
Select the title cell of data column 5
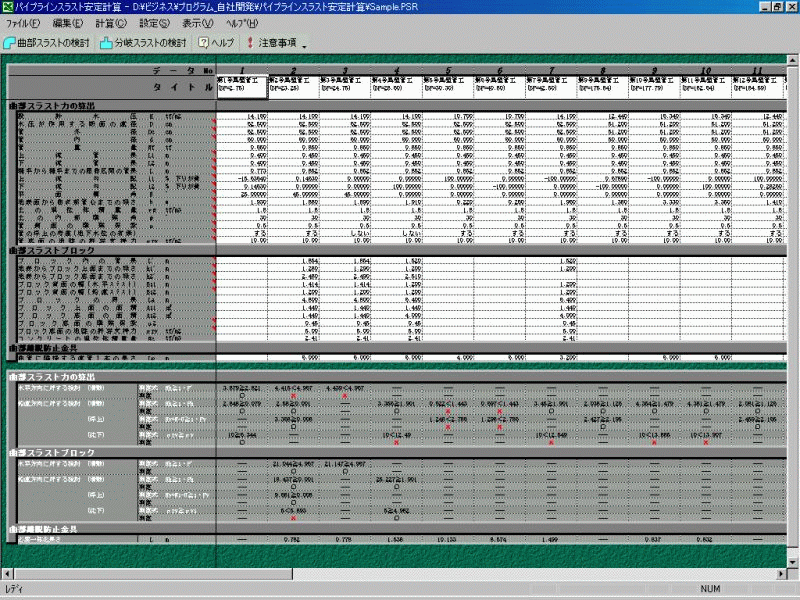click(448, 88)
